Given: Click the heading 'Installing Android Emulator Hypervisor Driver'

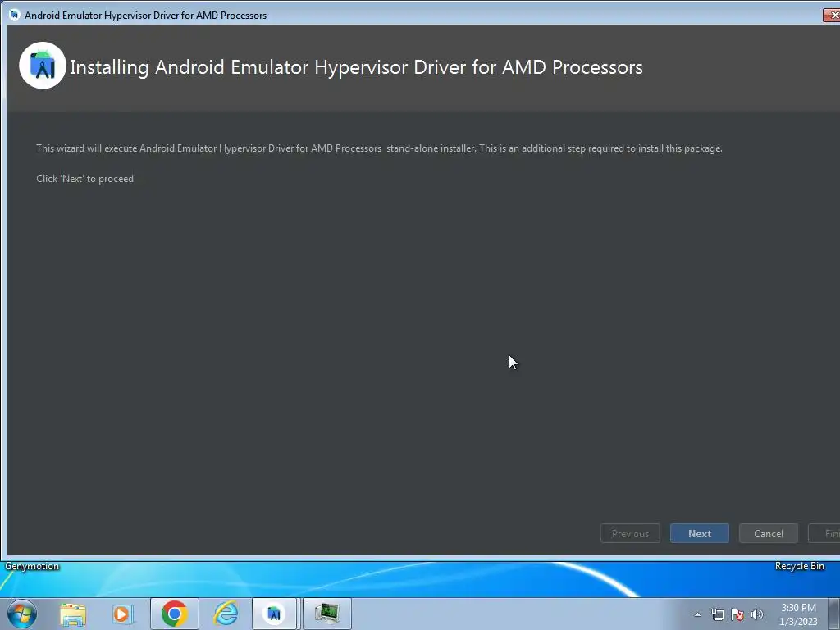Looking at the screenshot, I should pos(356,67).
